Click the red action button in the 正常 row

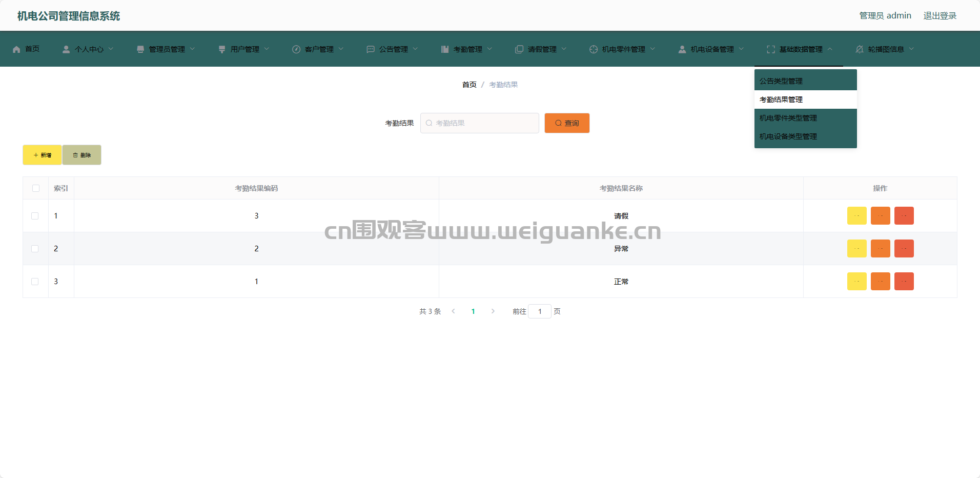point(904,282)
